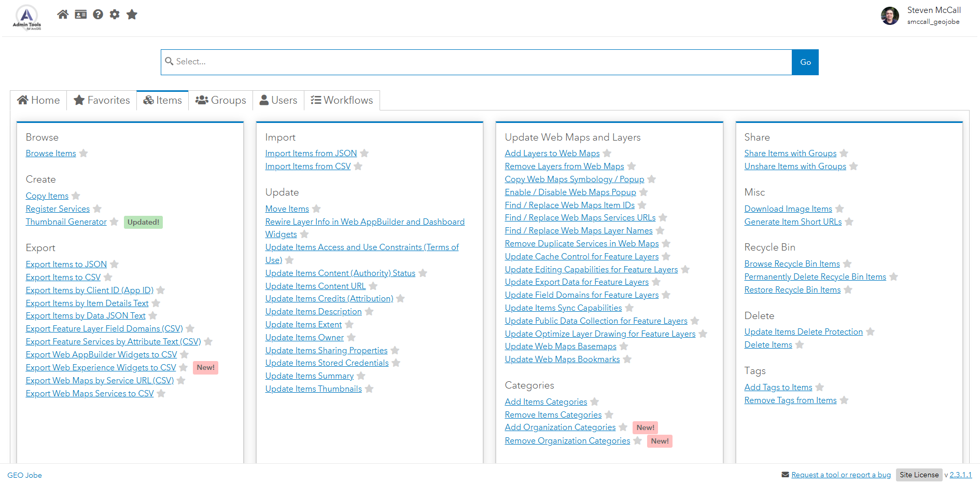Click the Steven McCall profile avatar
The image size is (980, 484).
pyautogui.click(x=890, y=16)
